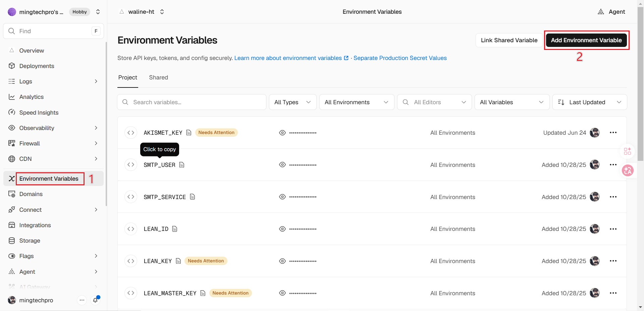644x311 pixels.
Task: Open the All Types dropdown
Action: pos(293,102)
